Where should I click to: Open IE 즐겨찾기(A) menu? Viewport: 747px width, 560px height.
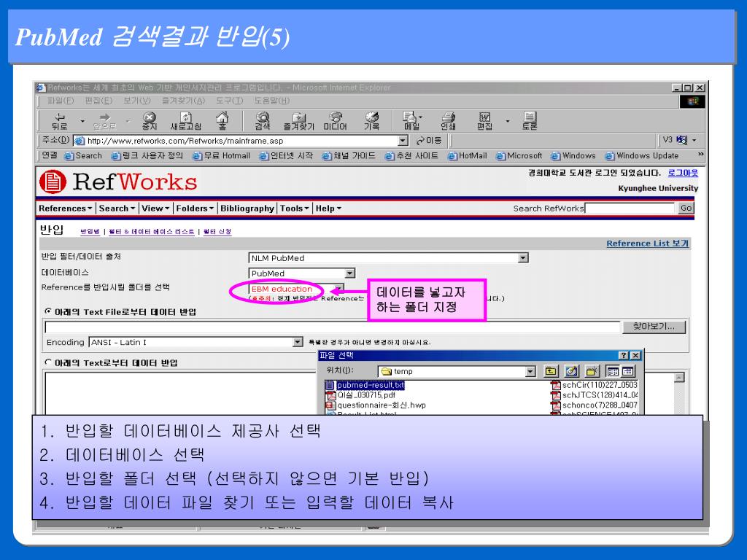(183, 101)
